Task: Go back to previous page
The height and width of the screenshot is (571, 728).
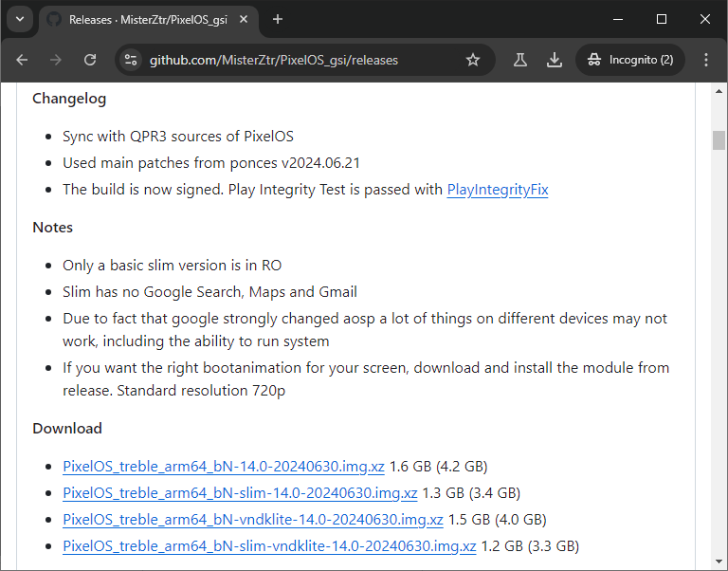Action: (x=22, y=60)
